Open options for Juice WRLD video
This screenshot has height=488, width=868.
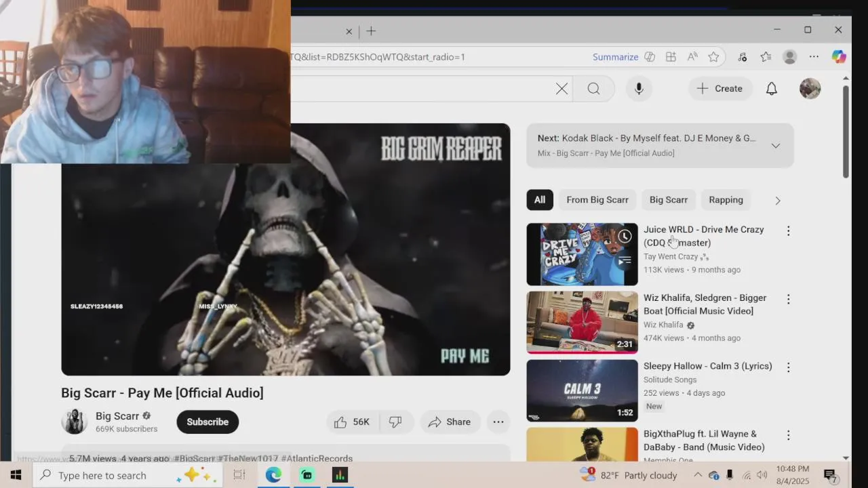[788, 231]
